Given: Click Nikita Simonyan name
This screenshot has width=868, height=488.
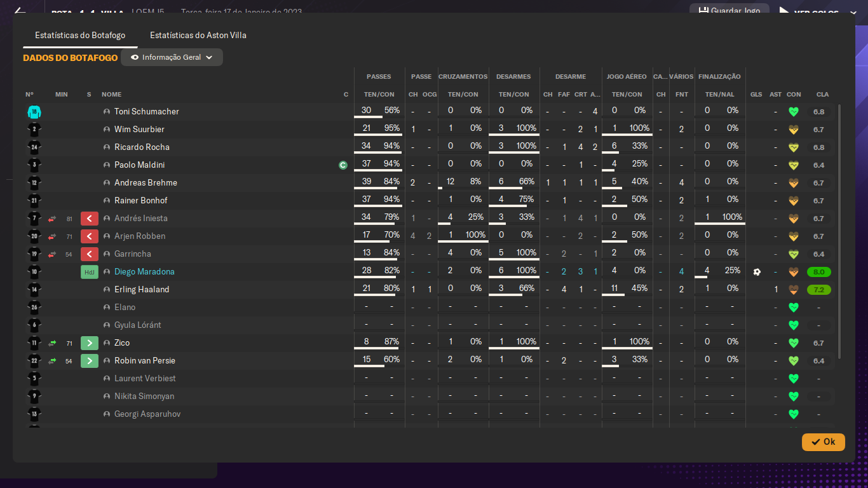Looking at the screenshot, I should pos(144,396).
